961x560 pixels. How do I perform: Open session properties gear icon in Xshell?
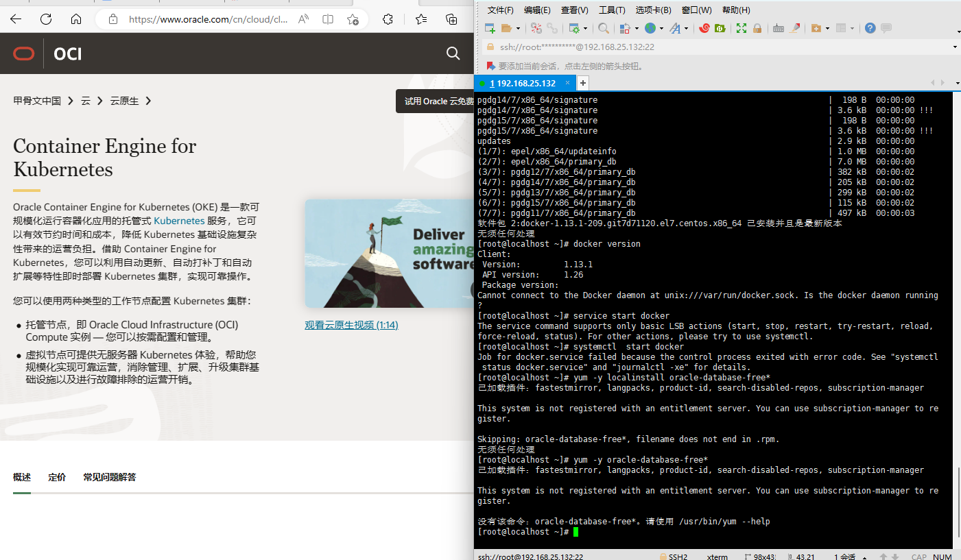(574, 28)
